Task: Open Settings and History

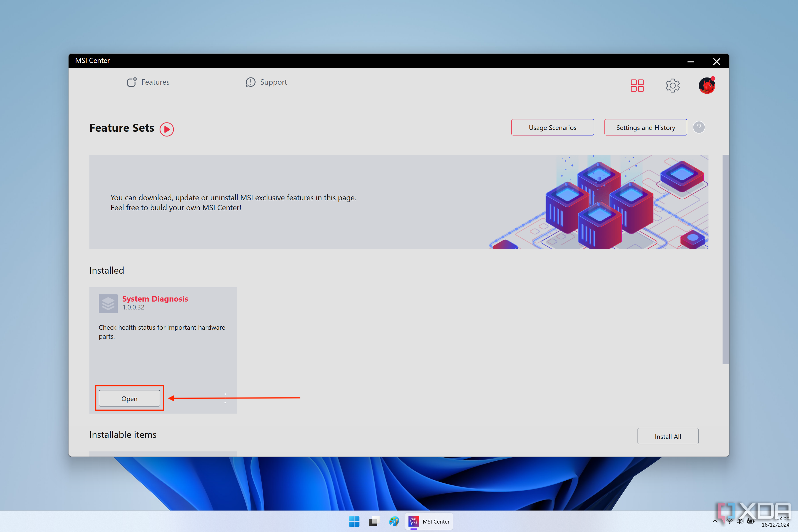Action: [645, 127]
